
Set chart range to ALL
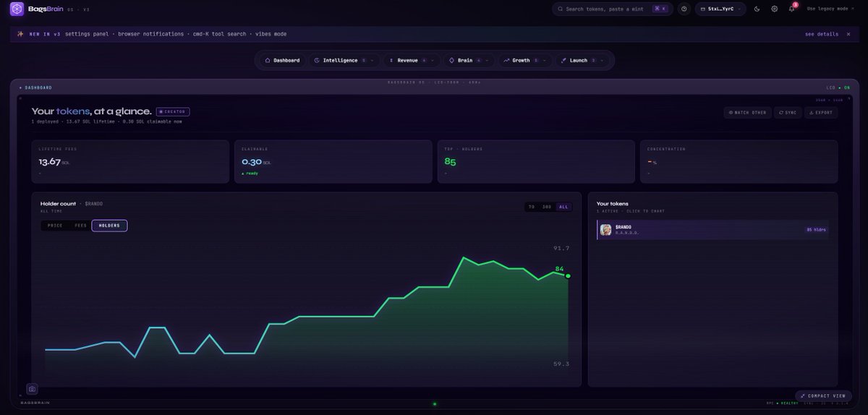tap(563, 207)
